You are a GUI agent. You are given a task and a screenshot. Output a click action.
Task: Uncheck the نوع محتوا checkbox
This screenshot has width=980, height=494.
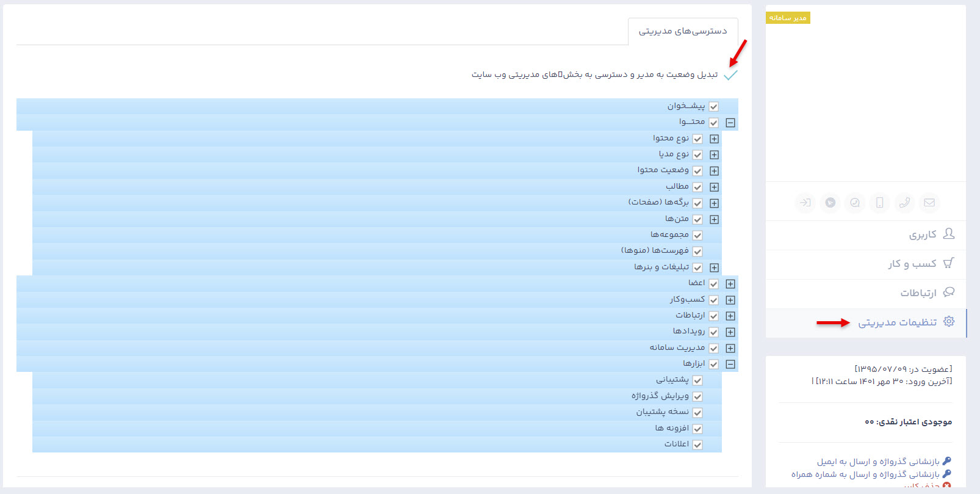pyautogui.click(x=697, y=139)
